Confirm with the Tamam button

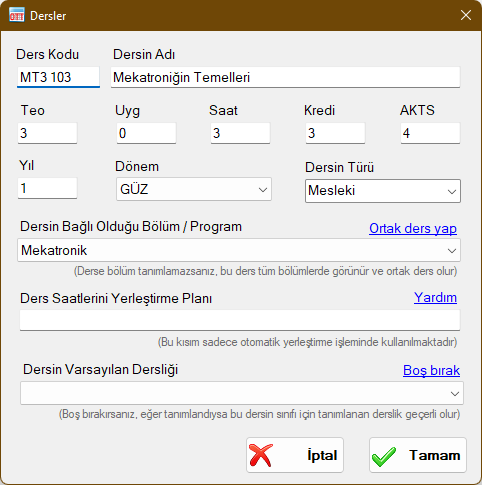(418, 455)
